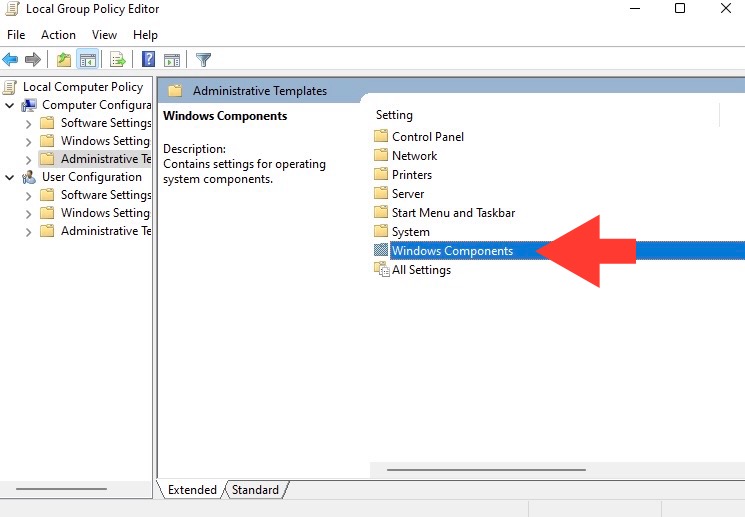Select Administrative Templates under Computer Configuration
Viewport: 745px width, 517px height.
(x=106, y=159)
